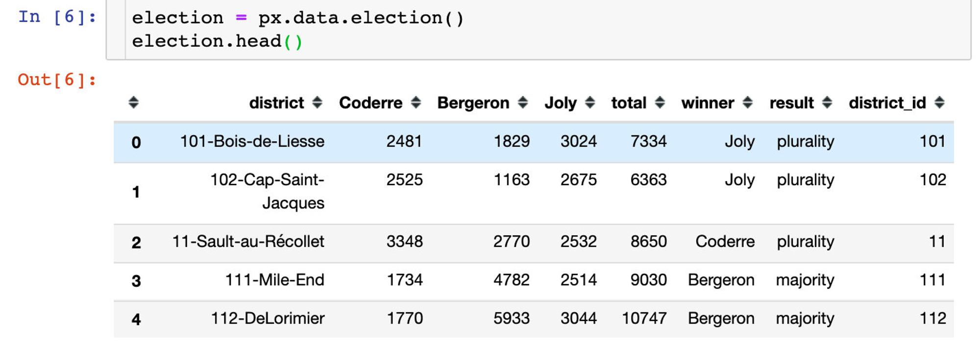Click sort arrows next to Joly header
Screen dimensions: 980x354
[590, 102]
